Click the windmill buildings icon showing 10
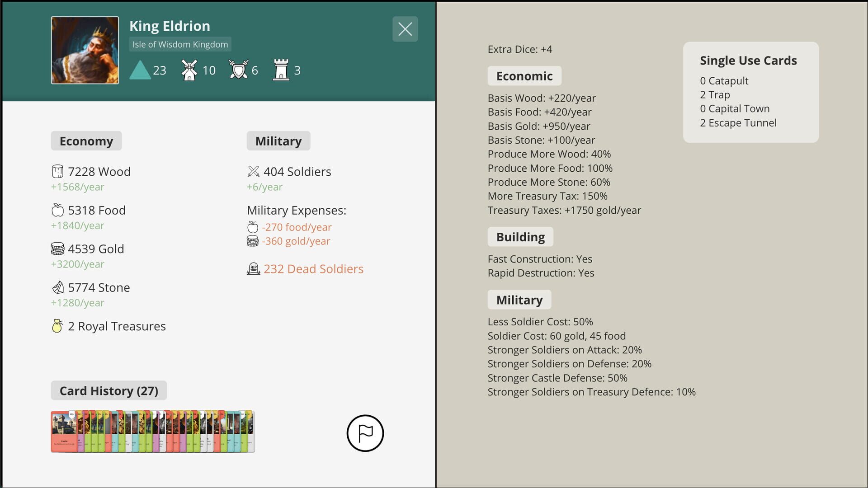The height and width of the screenshot is (488, 868). pos(189,69)
